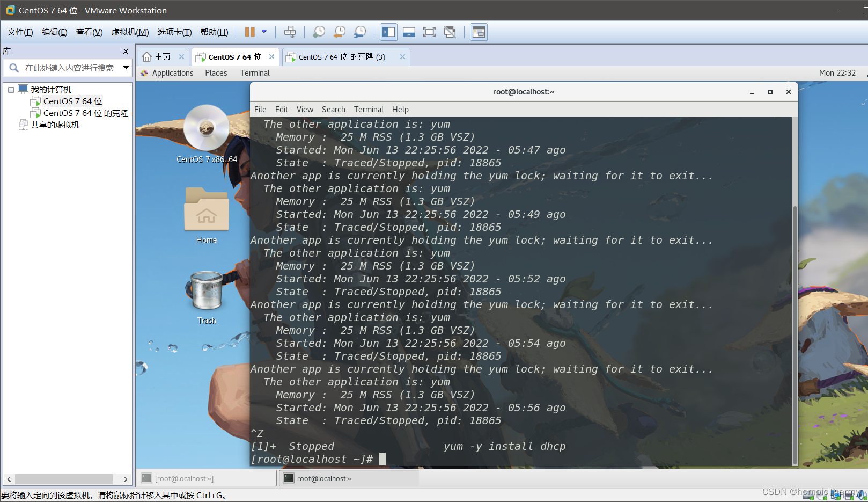Minimize the VMware Workstation window
Viewport: 868px width, 502px height.
(836, 10)
